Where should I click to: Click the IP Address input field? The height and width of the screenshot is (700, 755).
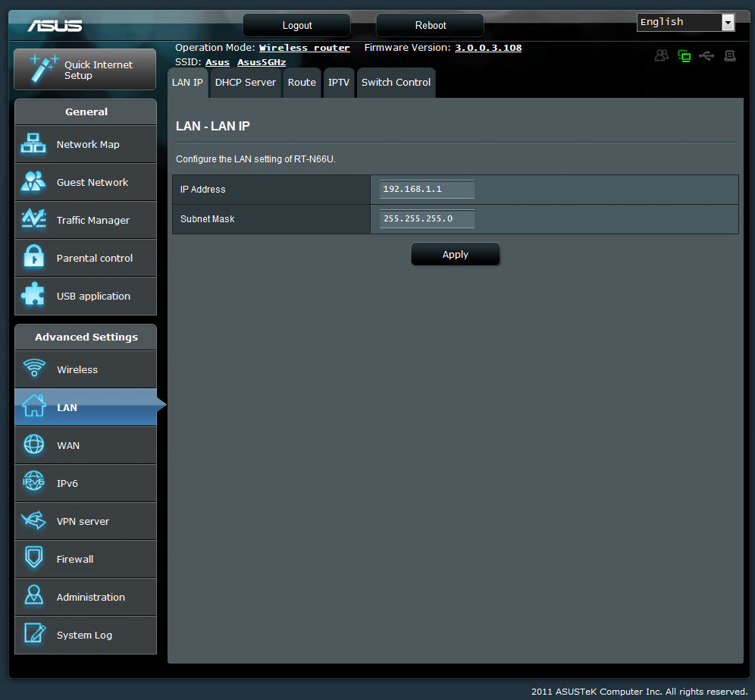pyautogui.click(x=427, y=189)
